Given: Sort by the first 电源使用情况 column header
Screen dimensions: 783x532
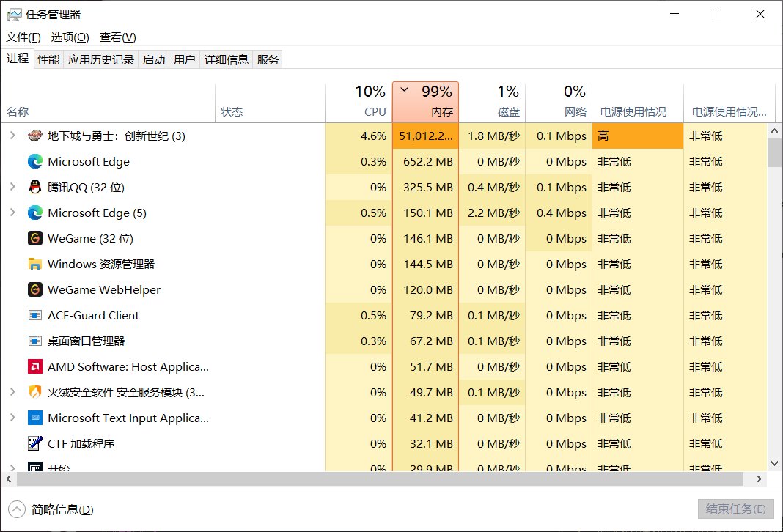Looking at the screenshot, I should click(638, 103).
